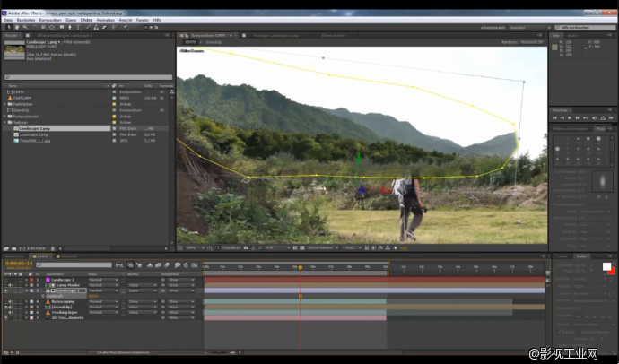Image resolution: width=619 pixels, height=364 pixels.
Task: Hide the 3D-Tracker Kamera layer eye
Action: [x=6, y=318]
